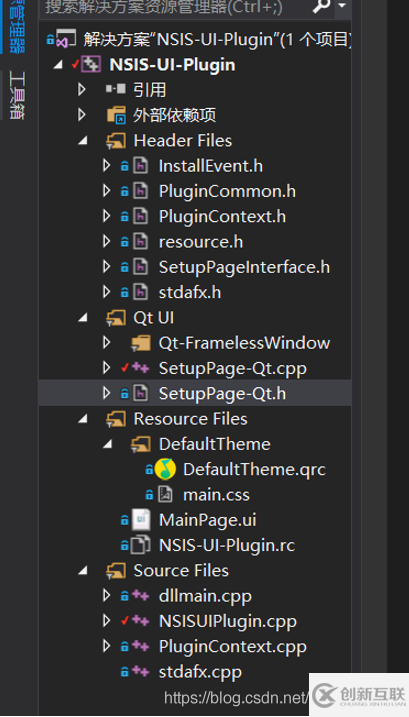
Task: Select SetupPageInterface.h file
Action: 244,267
